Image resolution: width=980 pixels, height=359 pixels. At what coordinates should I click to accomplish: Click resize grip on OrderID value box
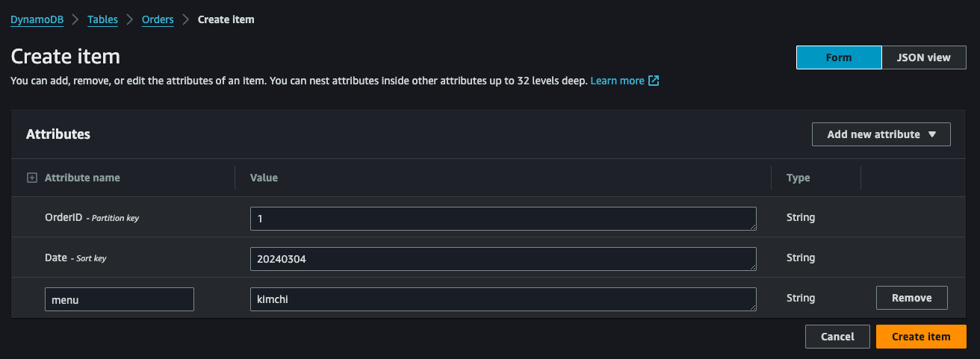[x=752, y=226]
